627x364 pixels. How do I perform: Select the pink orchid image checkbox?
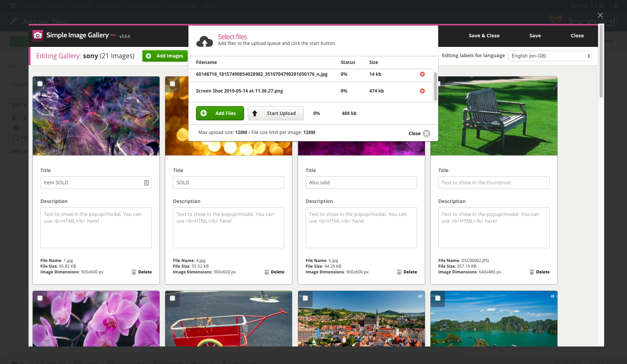click(40, 298)
